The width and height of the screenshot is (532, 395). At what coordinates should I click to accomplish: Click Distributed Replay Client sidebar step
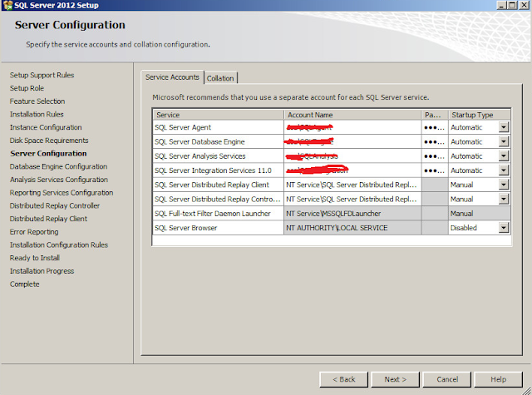click(48, 219)
